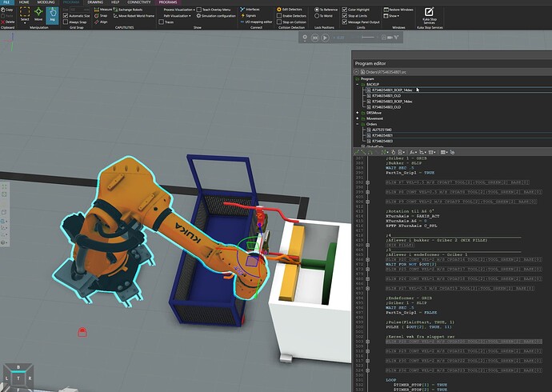Open the I/O mapping editor
Screen dimensions: 552x392
[256, 22]
